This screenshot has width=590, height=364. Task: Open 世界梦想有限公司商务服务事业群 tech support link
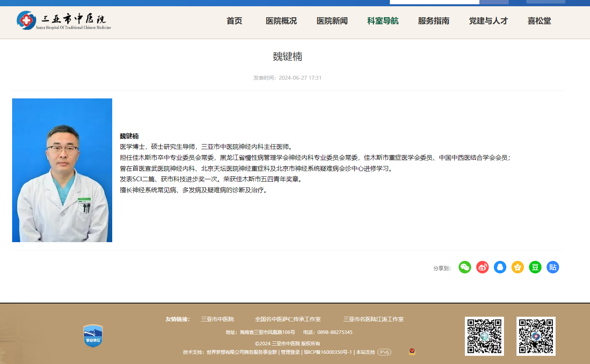(x=242, y=352)
